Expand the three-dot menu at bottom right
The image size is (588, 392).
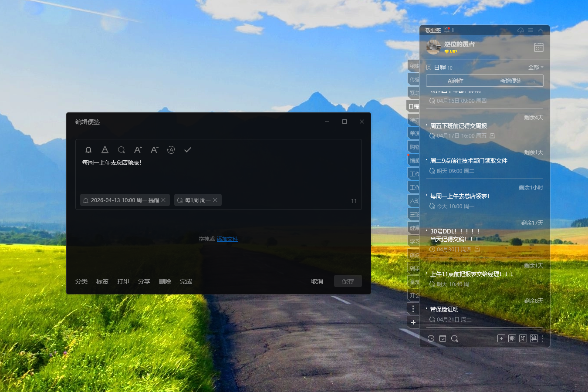pos(542,338)
